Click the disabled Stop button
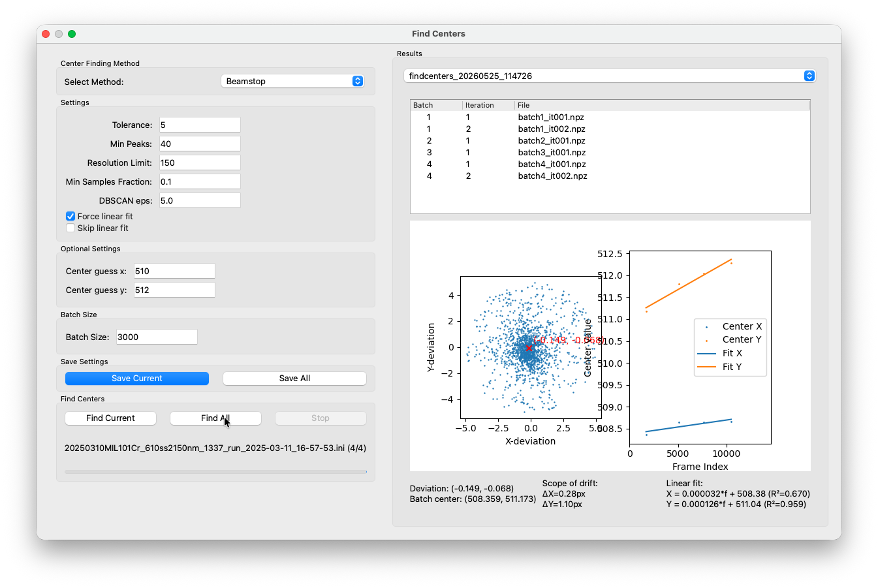 click(321, 418)
